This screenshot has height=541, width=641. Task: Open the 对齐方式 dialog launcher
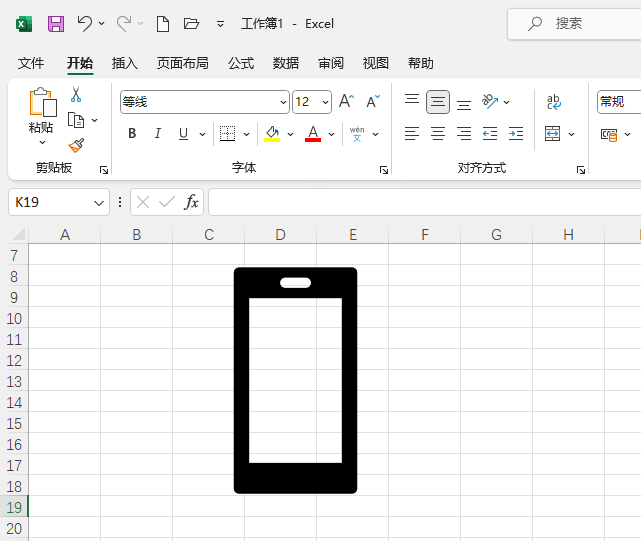point(580,170)
